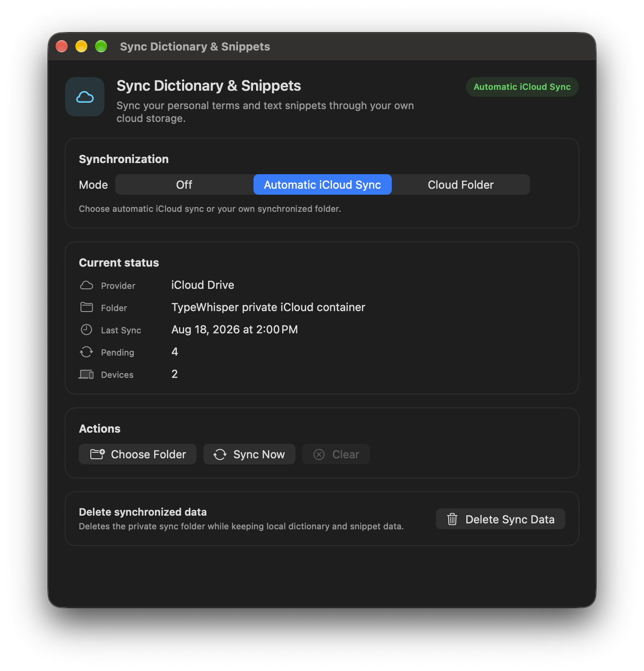This screenshot has width=644, height=671.
Task: Start syncing with Sync Now
Action: (x=249, y=454)
